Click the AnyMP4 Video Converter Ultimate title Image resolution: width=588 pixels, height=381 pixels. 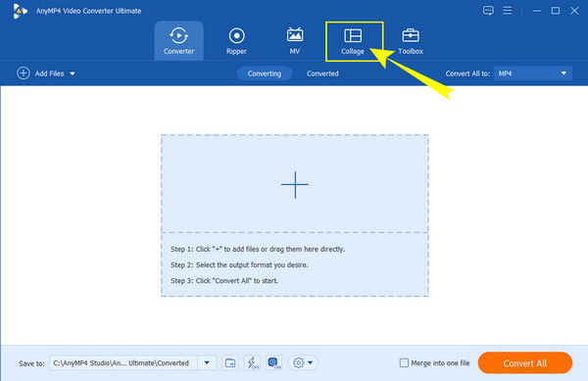pyautogui.click(x=88, y=11)
